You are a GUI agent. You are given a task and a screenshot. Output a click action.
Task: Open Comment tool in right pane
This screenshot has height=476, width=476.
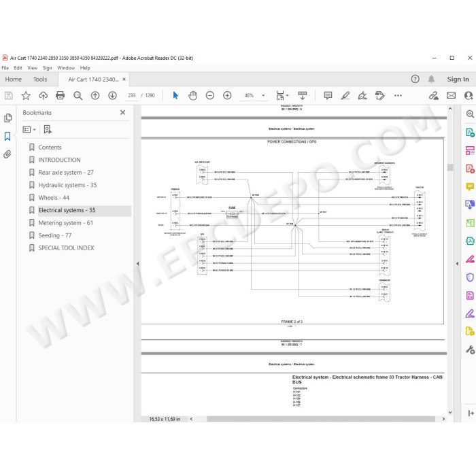click(470, 186)
